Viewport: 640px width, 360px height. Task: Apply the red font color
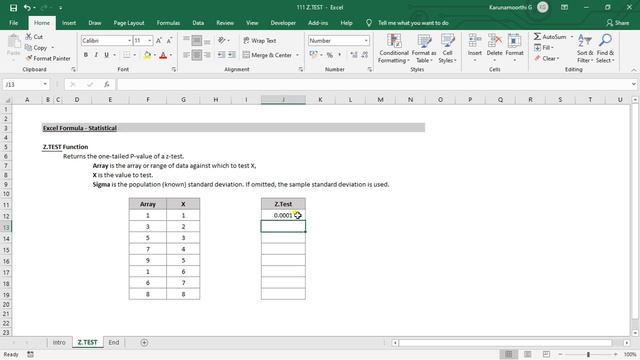[x=163, y=55]
